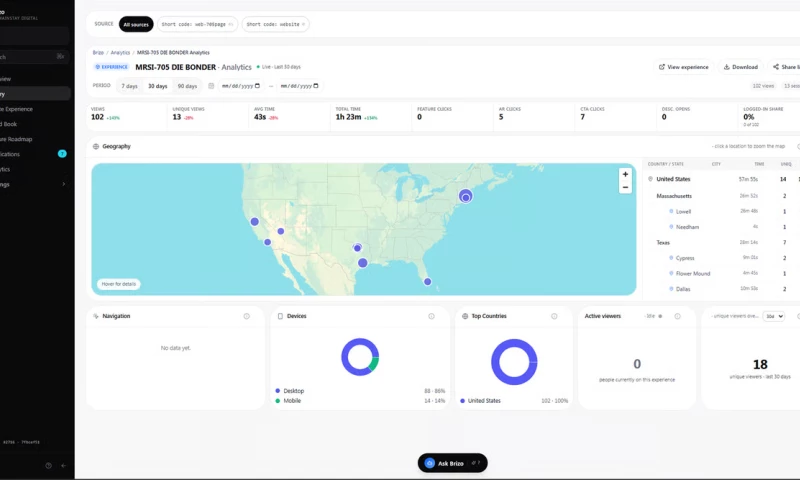Go to Analytics in the breadcrumb
Viewport: 800px width, 480px height.
[x=120, y=53]
